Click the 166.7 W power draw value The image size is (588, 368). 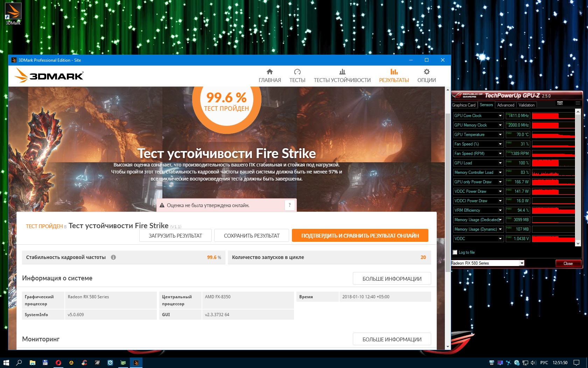[518, 182]
